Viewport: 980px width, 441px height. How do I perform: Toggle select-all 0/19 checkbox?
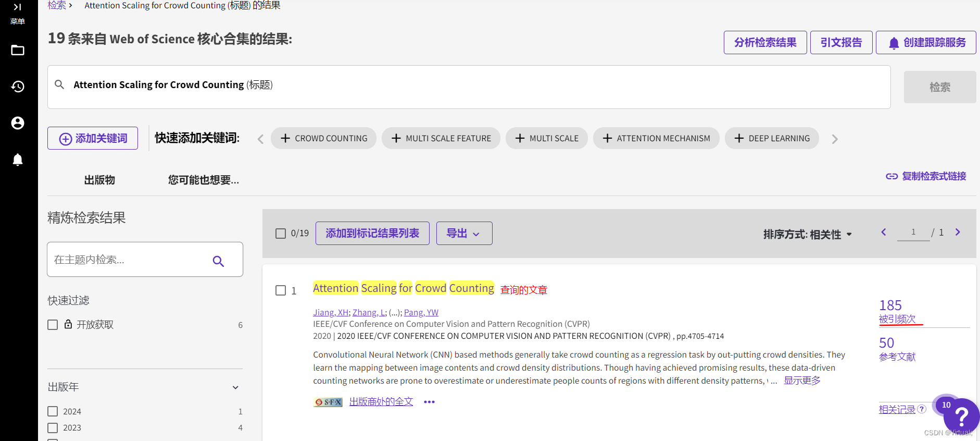point(281,234)
